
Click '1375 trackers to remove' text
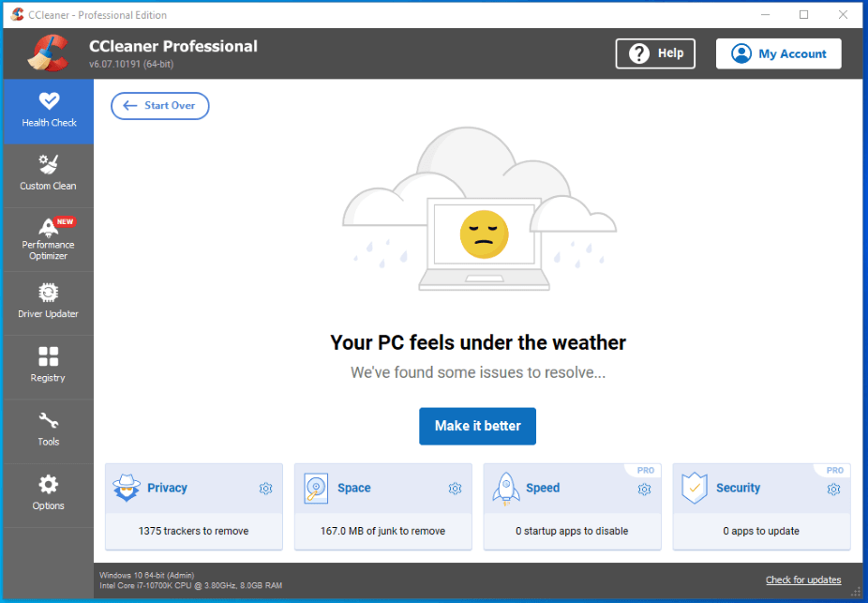point(193,531)
